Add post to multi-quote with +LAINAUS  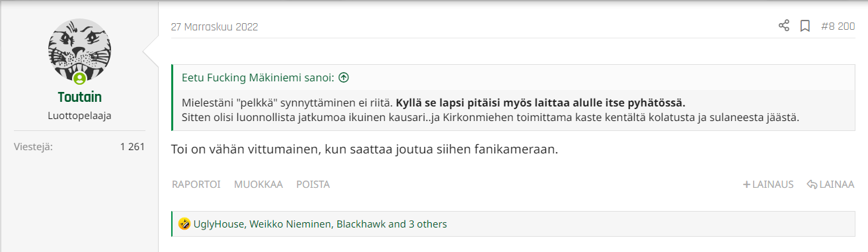pyautogui.click(x=768, y=185)
